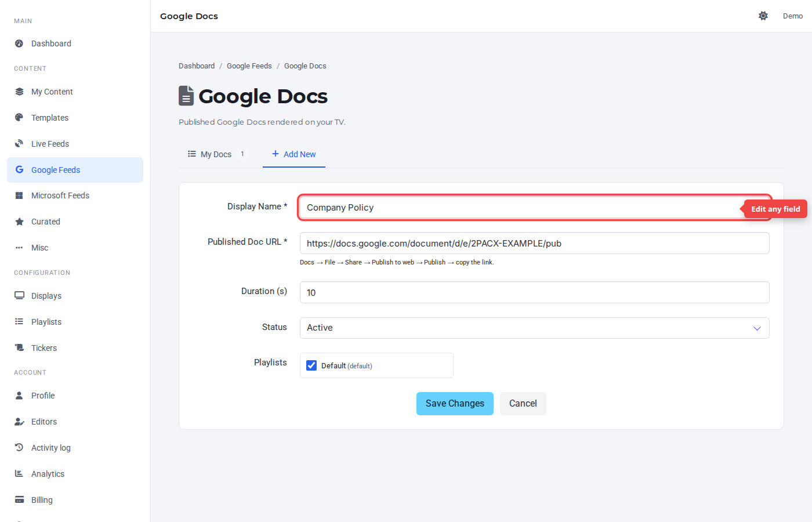Click the Dashboard breadcrumb link
Image resolution: width=812 pixels, height=522 pixels.
click(x=197, y=66)
